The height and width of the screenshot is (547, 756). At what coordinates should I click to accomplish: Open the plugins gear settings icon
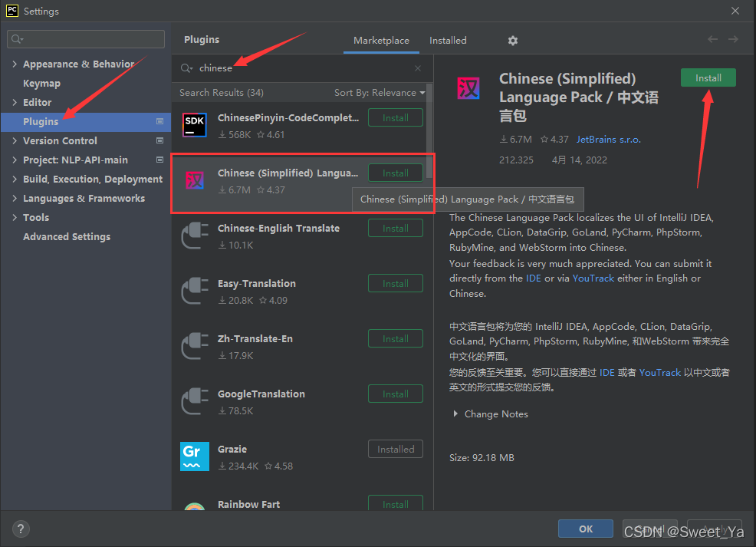coord(512,41)
